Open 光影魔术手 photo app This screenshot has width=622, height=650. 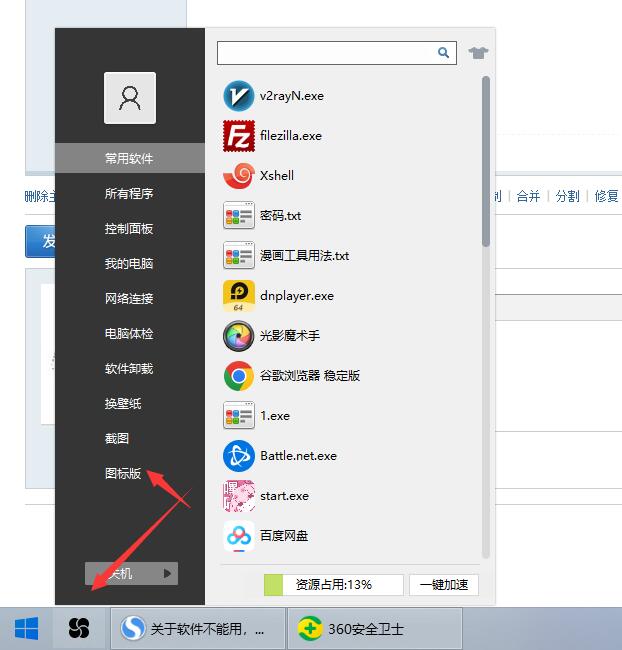(x=239, y=336)
